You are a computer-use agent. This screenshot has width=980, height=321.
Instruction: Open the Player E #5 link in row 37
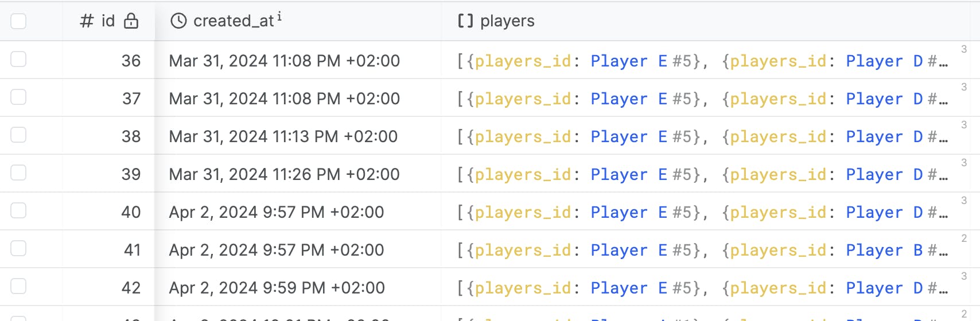tap(644, 99)
